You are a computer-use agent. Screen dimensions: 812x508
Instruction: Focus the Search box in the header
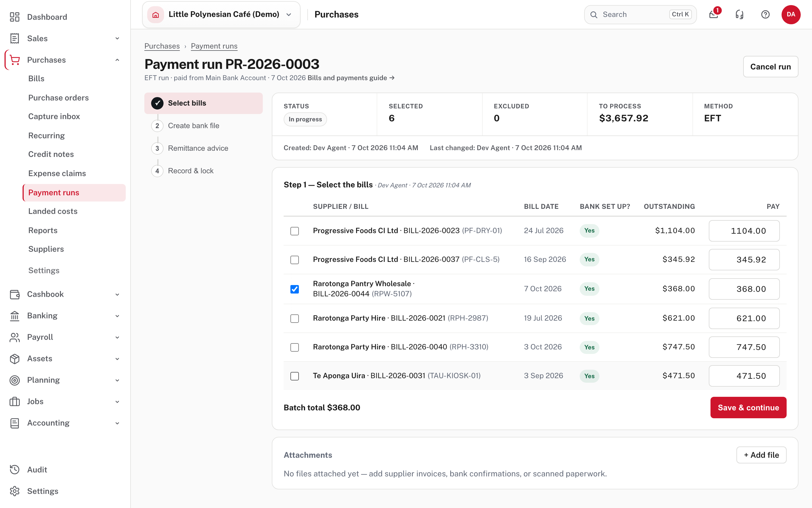[640, 14]
